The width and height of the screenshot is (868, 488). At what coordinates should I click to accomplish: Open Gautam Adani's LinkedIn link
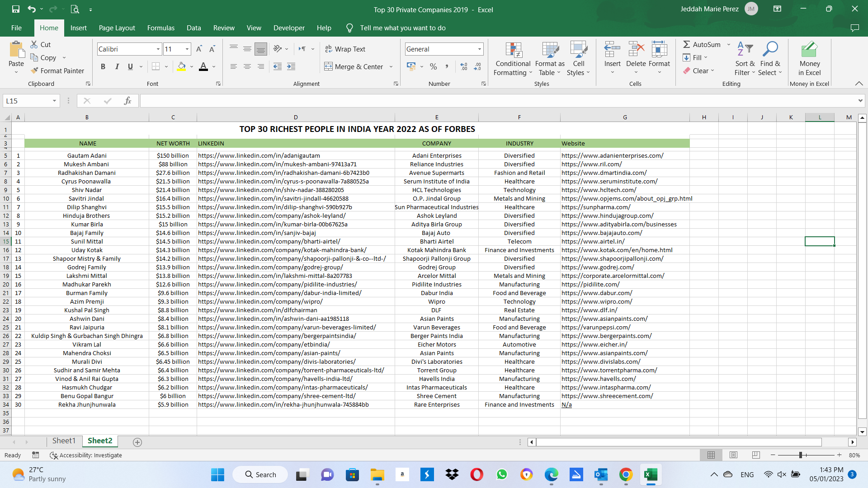(x=259, y=155)
